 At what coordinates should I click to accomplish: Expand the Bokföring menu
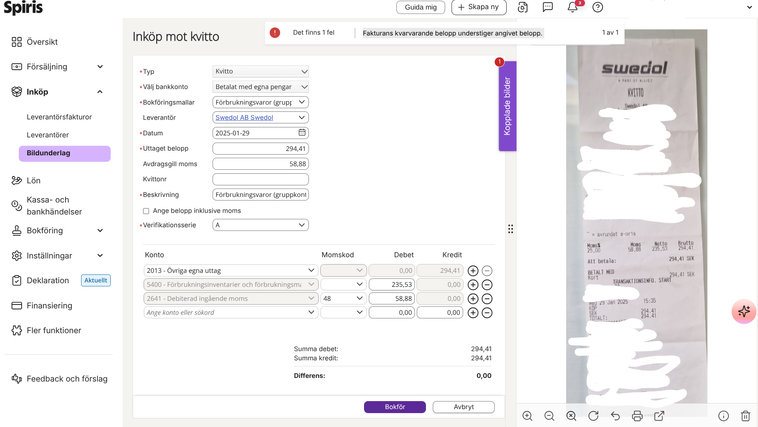(x=100, y=231)
